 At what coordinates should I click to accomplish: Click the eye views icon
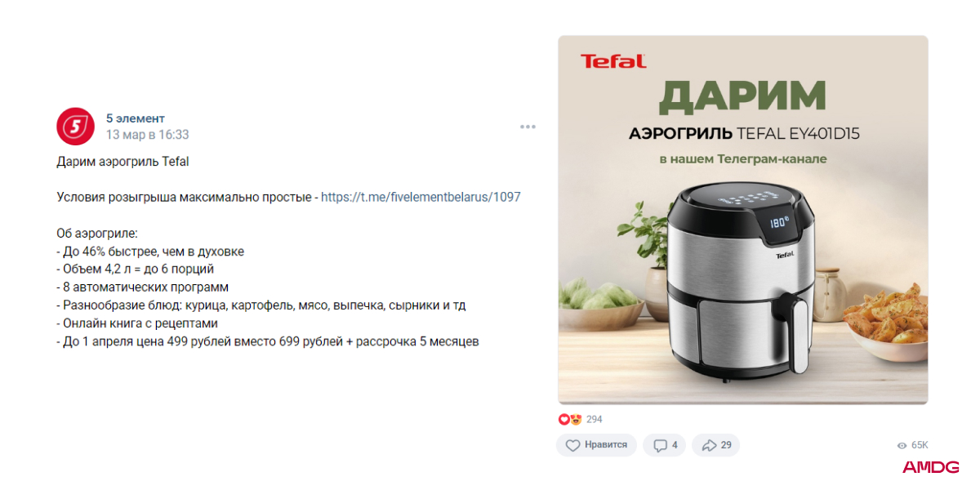902,445
